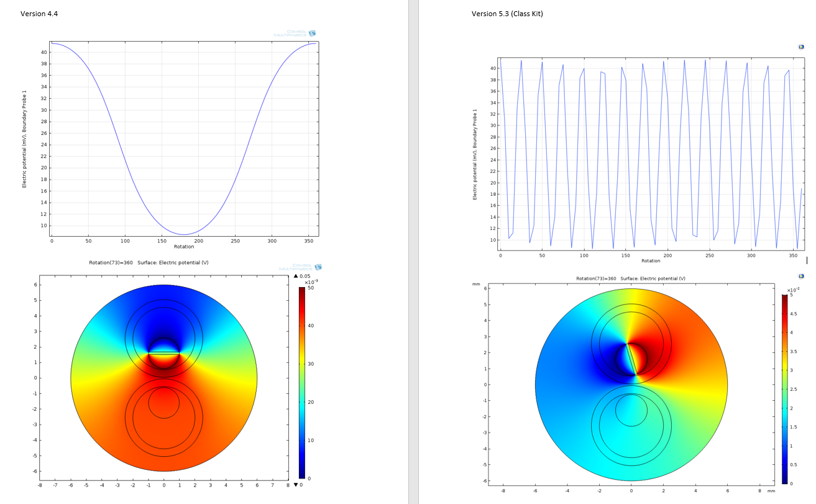Click the 4.4 surface plot title Rotation(73)=360
Screen dimensions: 816x504
pos(149,262)
